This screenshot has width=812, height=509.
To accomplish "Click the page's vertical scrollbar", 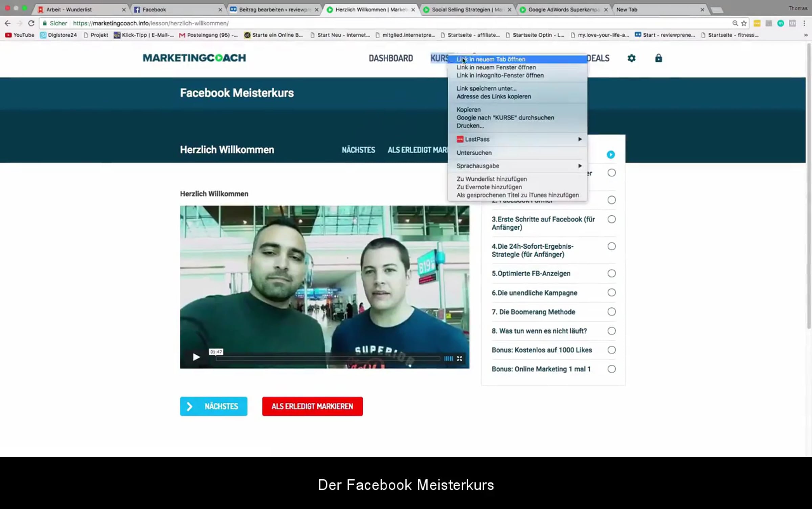I will pyautogui.click(x=809, y=186).
